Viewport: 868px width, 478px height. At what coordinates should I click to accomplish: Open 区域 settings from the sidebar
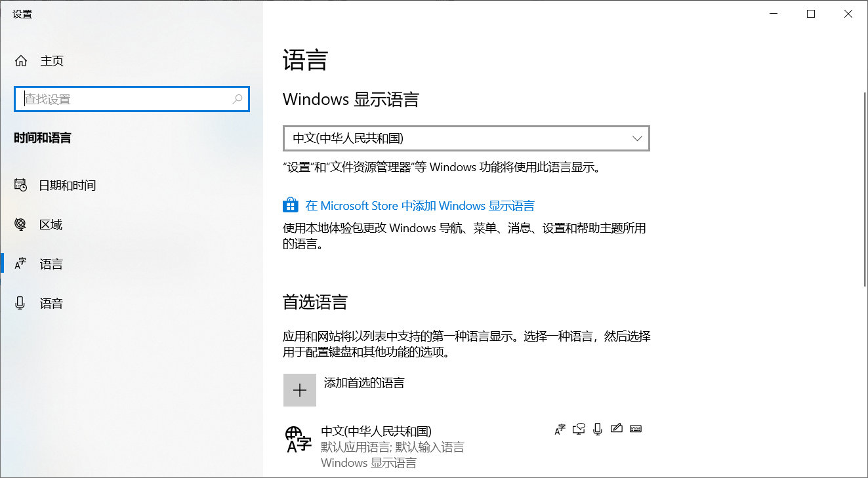(x=20, y=224)
